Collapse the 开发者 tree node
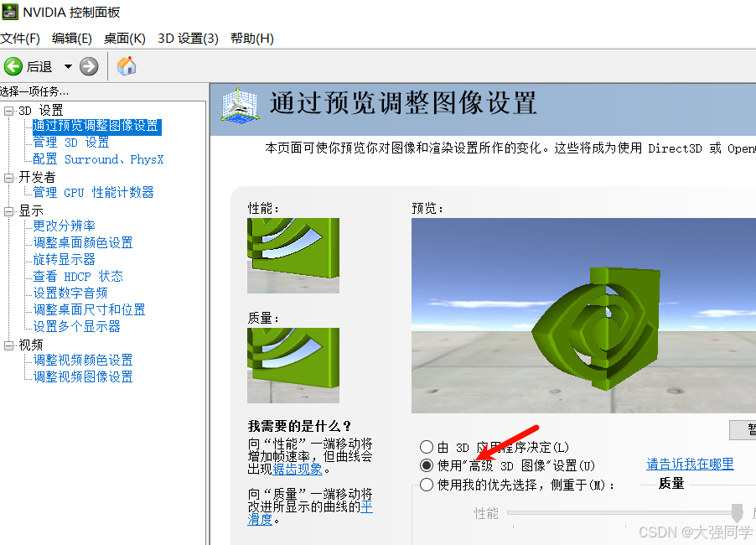 point(8,178)
